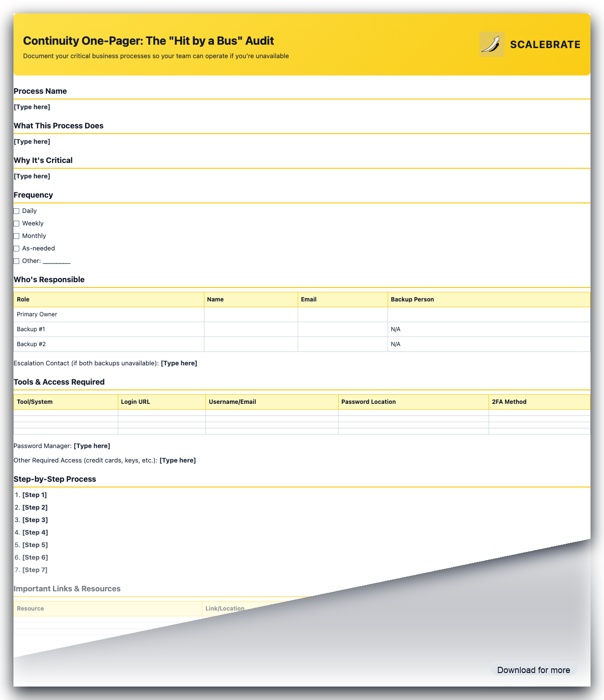Click the [Step 3] placeholder
604x700 pixels.
pos(35,520)
